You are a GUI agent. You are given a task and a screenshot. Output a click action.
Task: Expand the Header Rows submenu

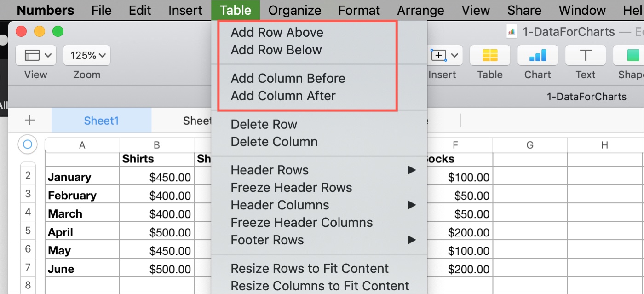(x=270, y=170)
